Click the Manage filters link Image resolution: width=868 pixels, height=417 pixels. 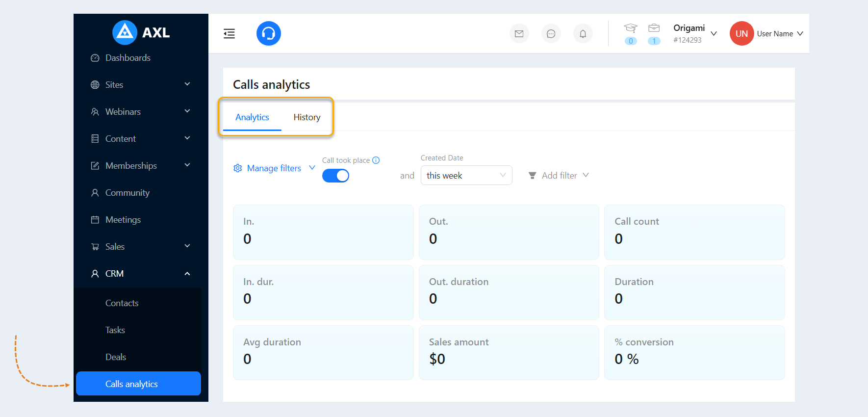click(274, 168)
